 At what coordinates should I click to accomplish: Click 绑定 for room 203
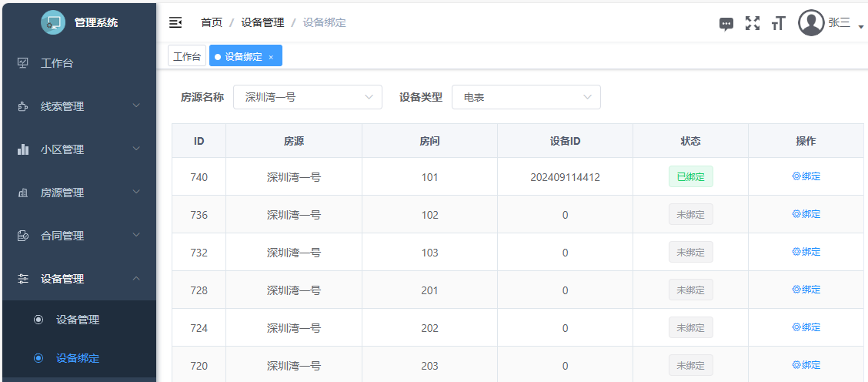pos(806,365)
